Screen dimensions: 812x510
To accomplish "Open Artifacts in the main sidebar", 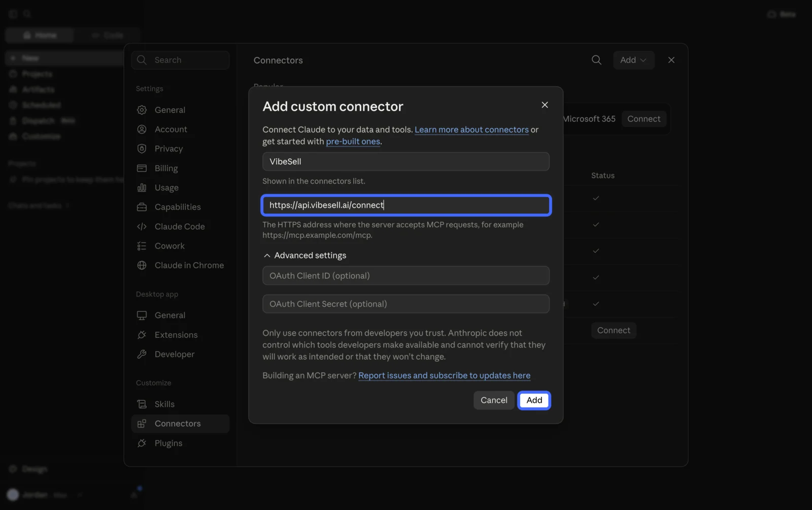I will (x=38, y=89).
